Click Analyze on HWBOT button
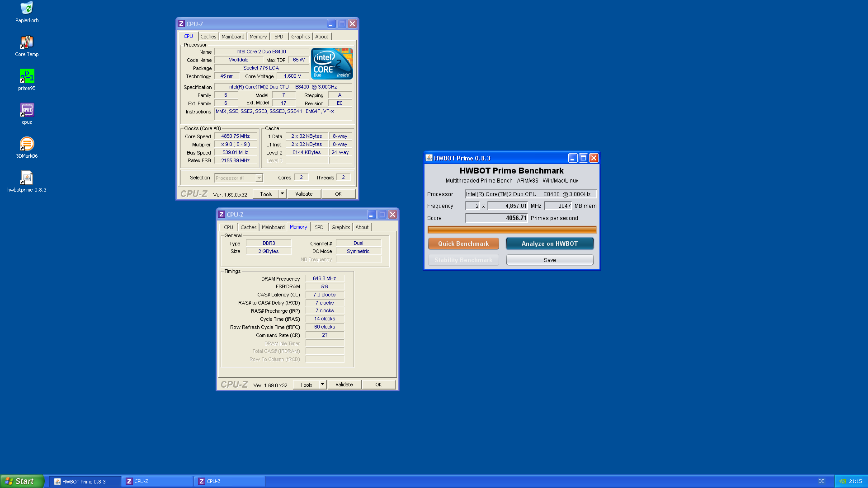 (x=550, y=244)
